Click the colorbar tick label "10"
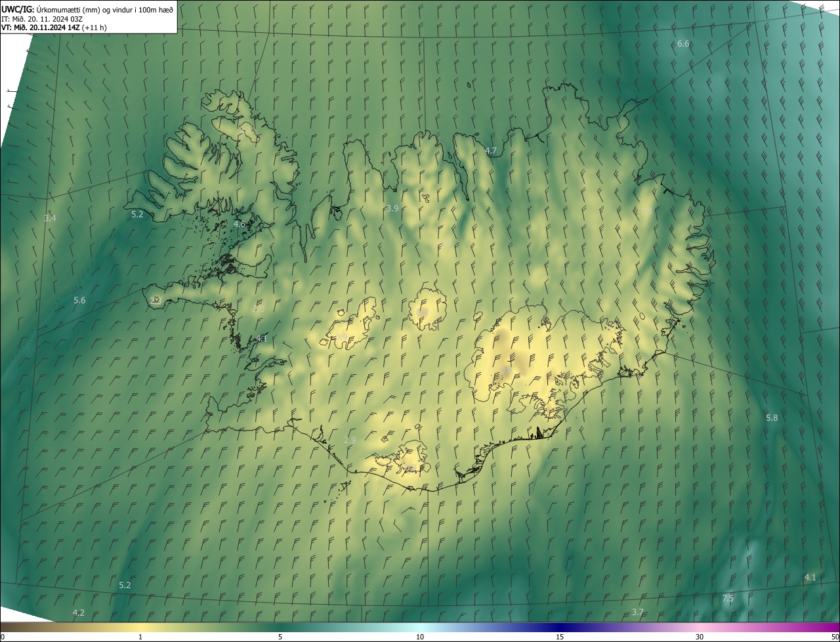This screenshot has height=642, width=840. tap(420, 637)
